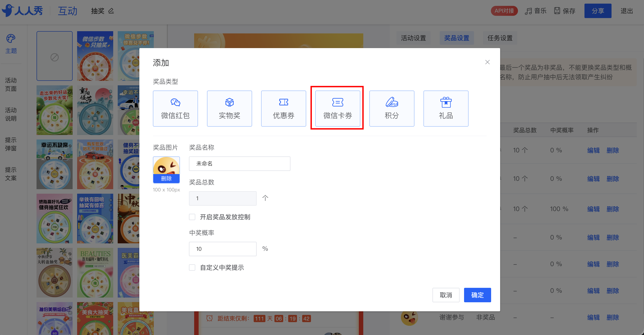Screen dimensions: 644x335
Task: Enable 开启奖品发放控制 checkbox
Action: pyautogui.click(x=192, y=217)
